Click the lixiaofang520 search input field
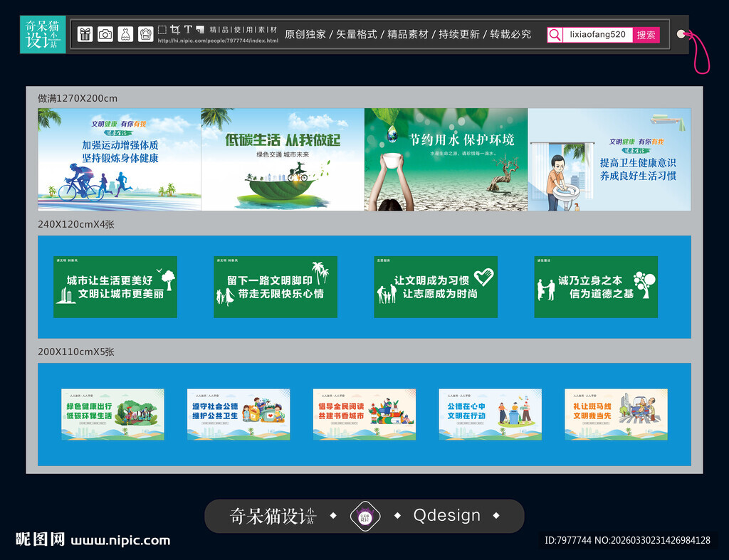 click(x=598, y=34)
